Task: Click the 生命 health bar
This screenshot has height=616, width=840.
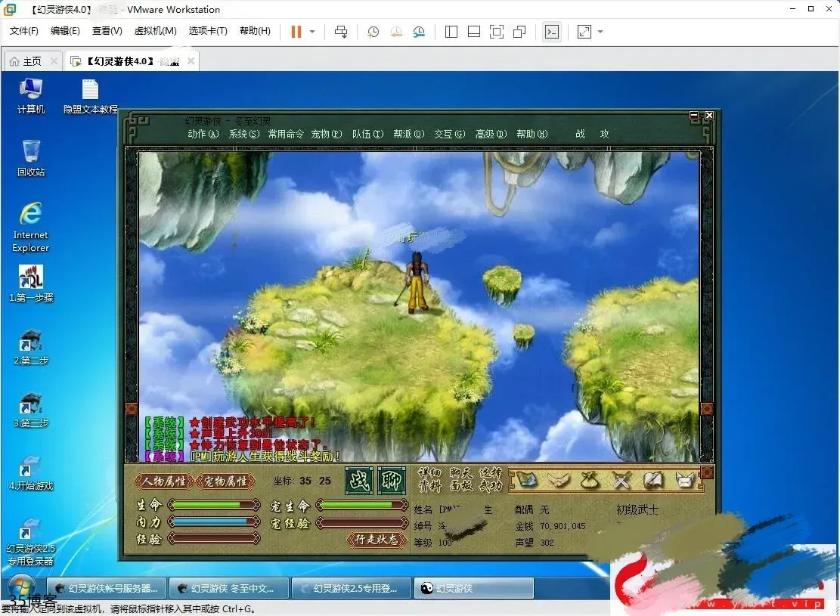Action: point(214,505)
